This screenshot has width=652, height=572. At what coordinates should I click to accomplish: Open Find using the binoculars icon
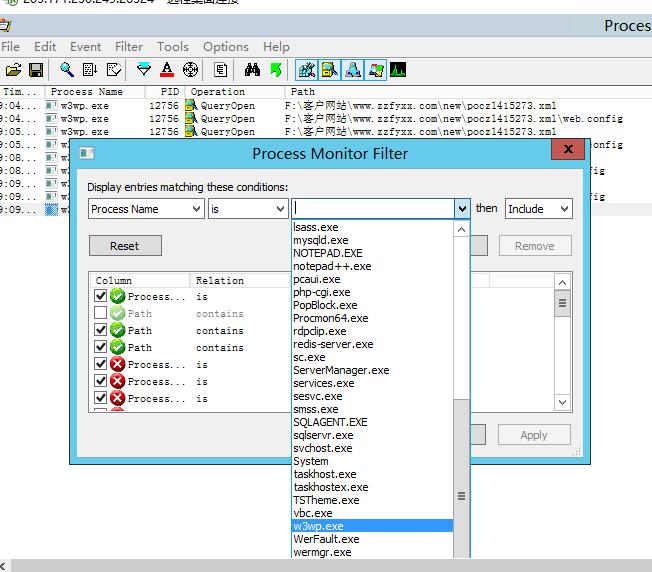click(252, 70)
